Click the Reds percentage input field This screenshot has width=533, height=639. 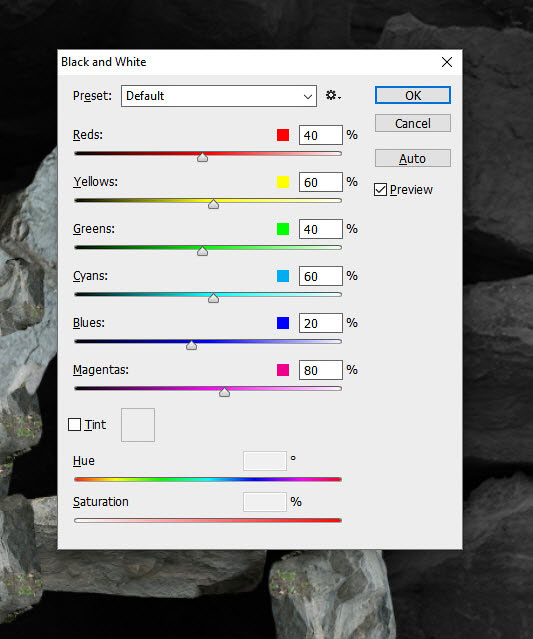click(x=321, y=135)
